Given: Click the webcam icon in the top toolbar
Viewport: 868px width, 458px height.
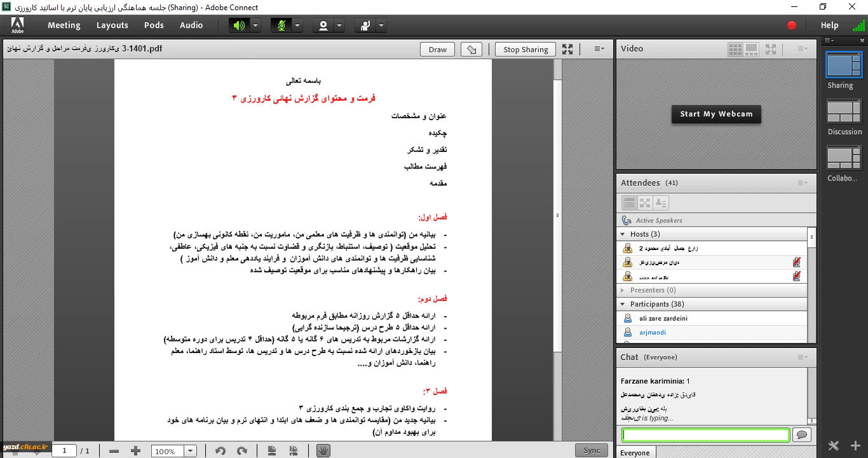Looking at the screenshot, I should [323, 25].
